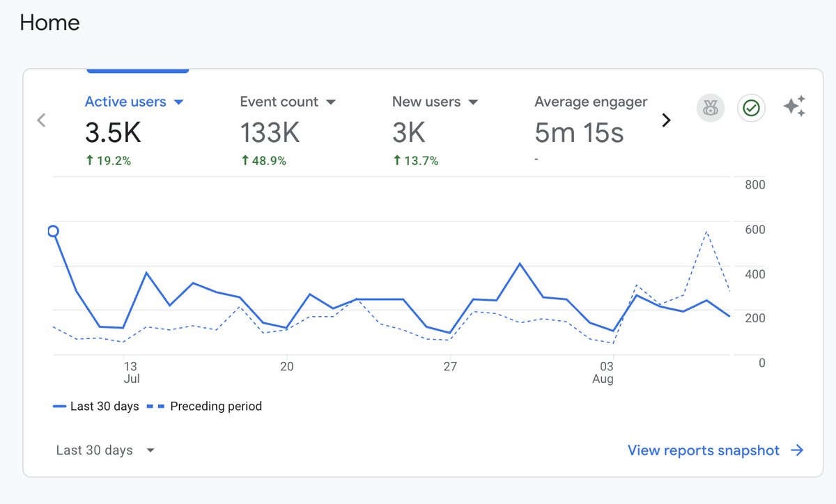Open the Last 30 days range dropdown
Image resolution: width=836 pixels, height=504 pixels.
point(105,450)
